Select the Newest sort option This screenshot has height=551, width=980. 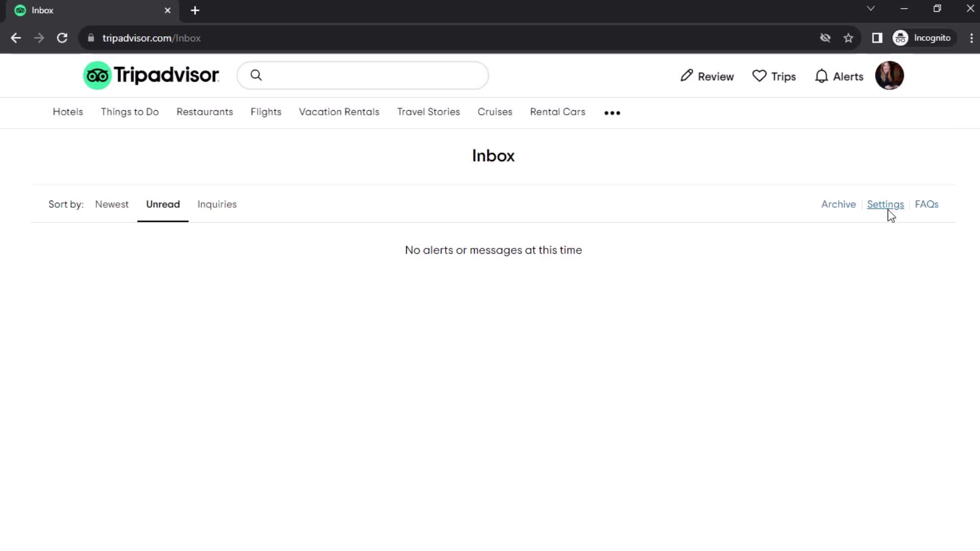tap(112, 205)
